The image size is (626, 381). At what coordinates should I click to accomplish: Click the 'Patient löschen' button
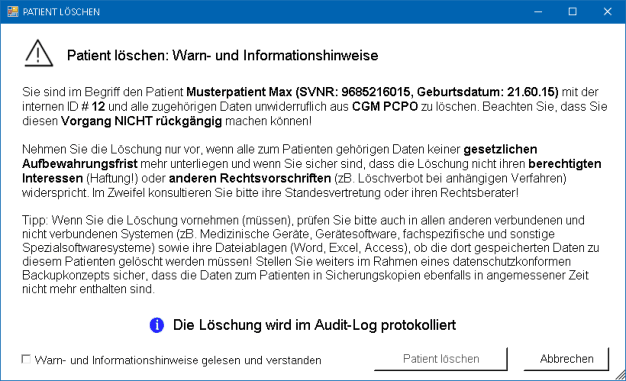point(441,359)
